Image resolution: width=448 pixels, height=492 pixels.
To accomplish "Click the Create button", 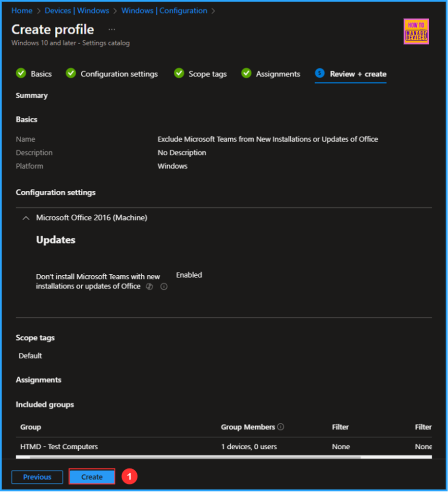I will click(x=92, y=477).
